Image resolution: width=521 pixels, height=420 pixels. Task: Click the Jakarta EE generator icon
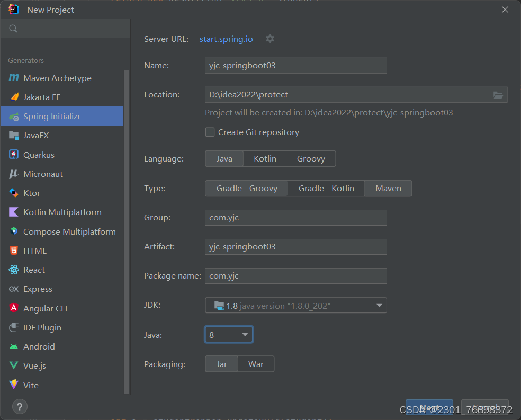pyautogui.click(x=14, y=97)
